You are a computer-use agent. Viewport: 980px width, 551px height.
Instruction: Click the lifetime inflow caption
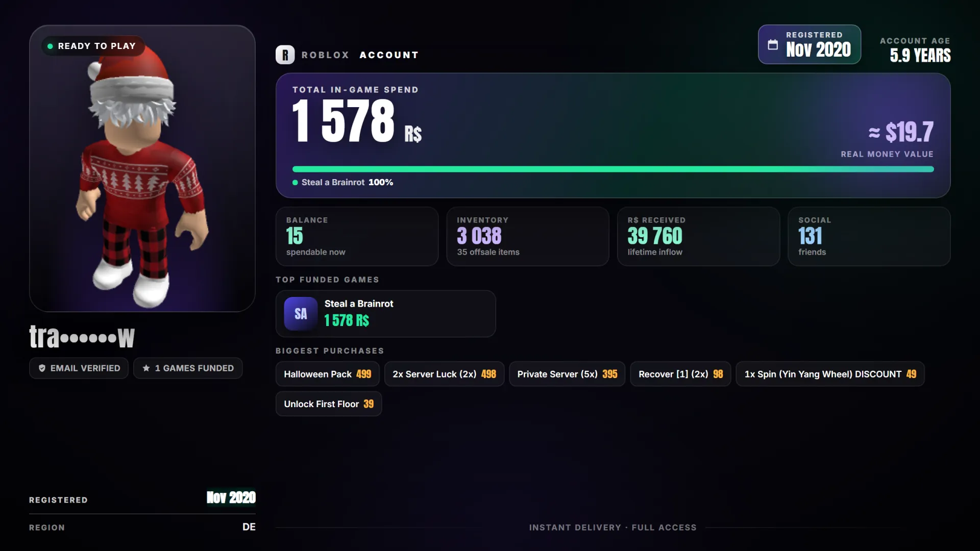655,252
